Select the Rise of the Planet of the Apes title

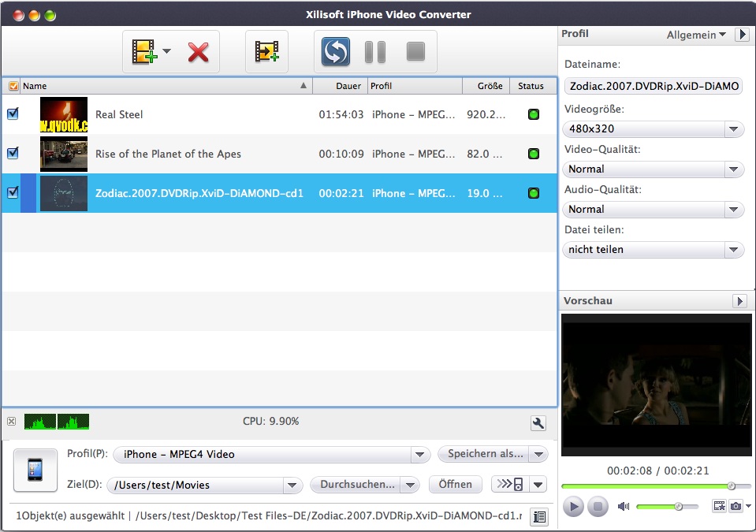[x=168, y=154]
